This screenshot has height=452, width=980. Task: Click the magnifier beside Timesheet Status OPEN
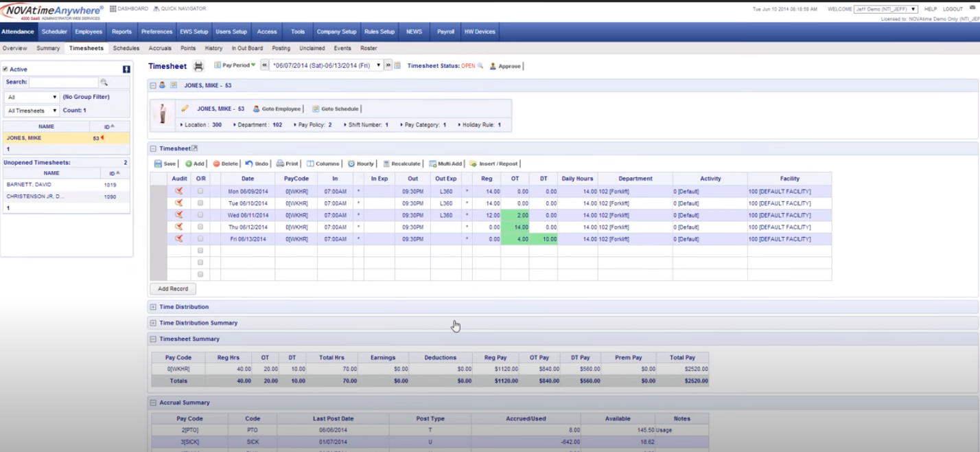tap(480, 66)
